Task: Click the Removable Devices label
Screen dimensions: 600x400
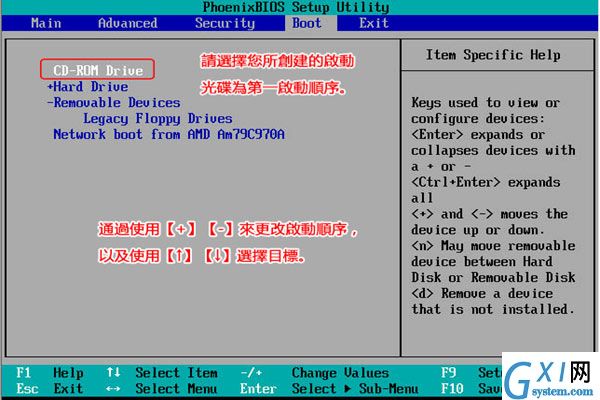Action: (x=117, y=103)
